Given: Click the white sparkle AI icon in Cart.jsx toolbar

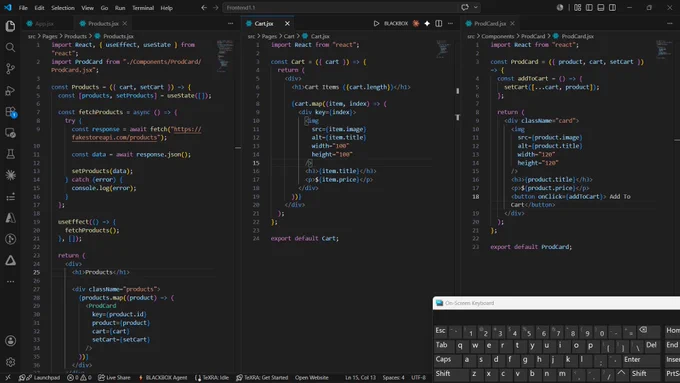Looking at the screenshot, I should pos(427,23).
